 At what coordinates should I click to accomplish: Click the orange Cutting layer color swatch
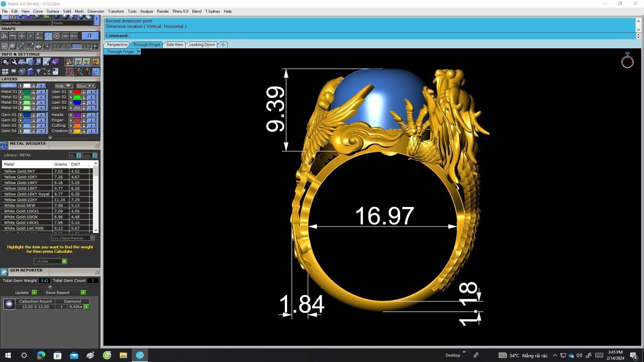pyautogui.click(x=77, y=126)
